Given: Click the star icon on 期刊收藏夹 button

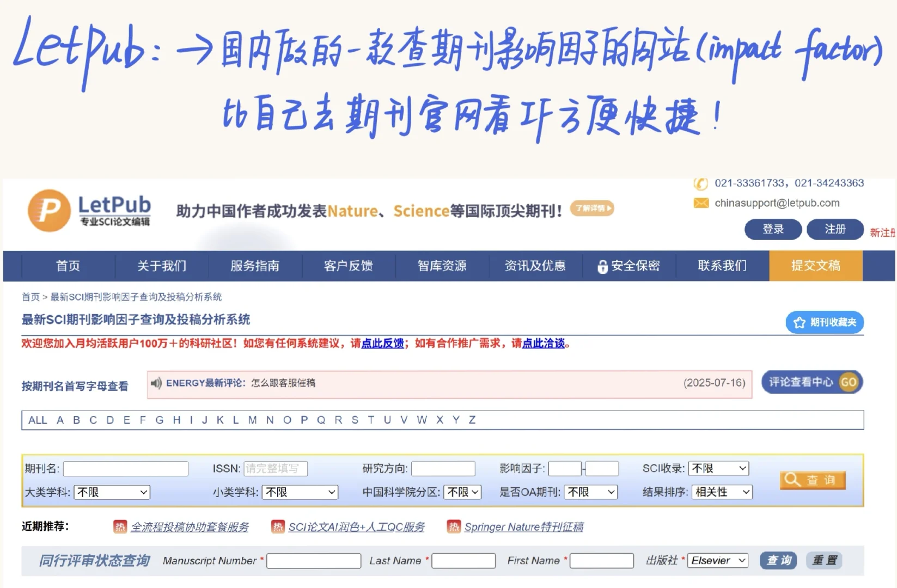Looking at the screenshot, I should click(798, 322).
